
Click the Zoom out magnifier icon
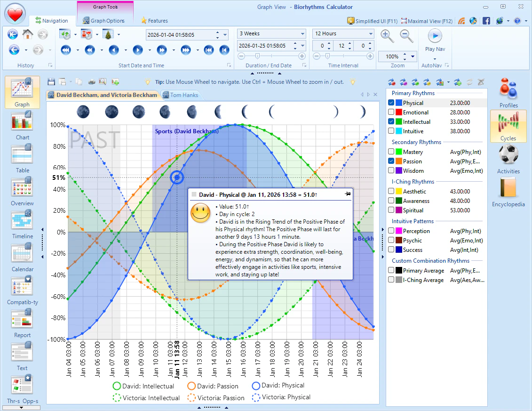(x=406, y=36)
